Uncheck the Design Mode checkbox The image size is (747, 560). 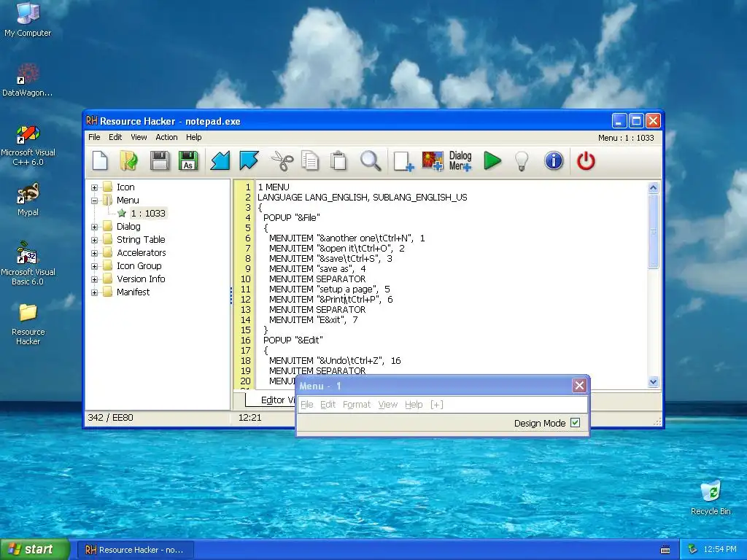coord(575,422)
